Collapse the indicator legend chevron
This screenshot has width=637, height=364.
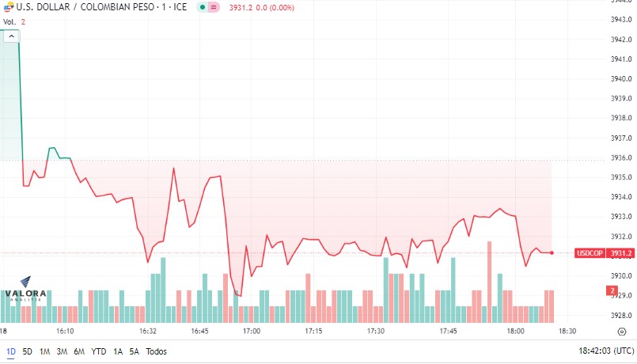(10, 36)
